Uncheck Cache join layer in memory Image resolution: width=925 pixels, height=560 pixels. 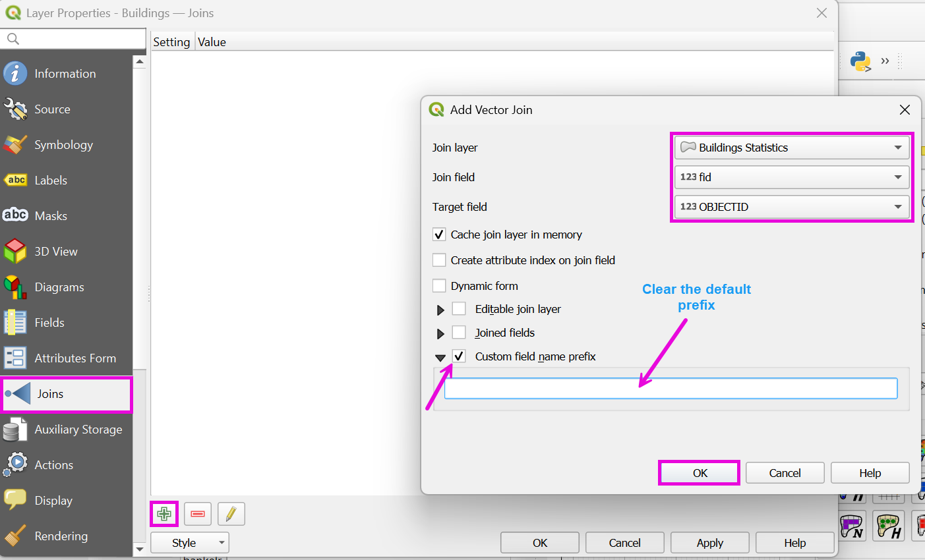coord(439,235)
